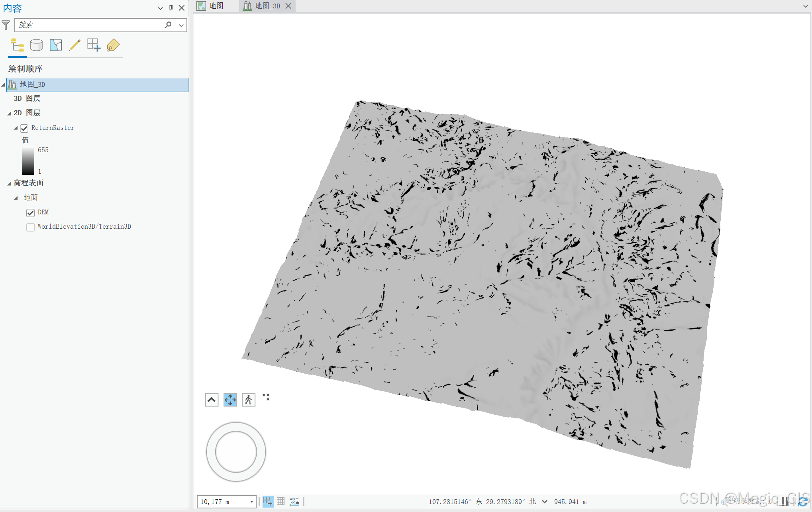Image resolution: width=812 pixels, height=512 pixels.
Task: Select List By Snapping icon
Action: pos(94,45)
